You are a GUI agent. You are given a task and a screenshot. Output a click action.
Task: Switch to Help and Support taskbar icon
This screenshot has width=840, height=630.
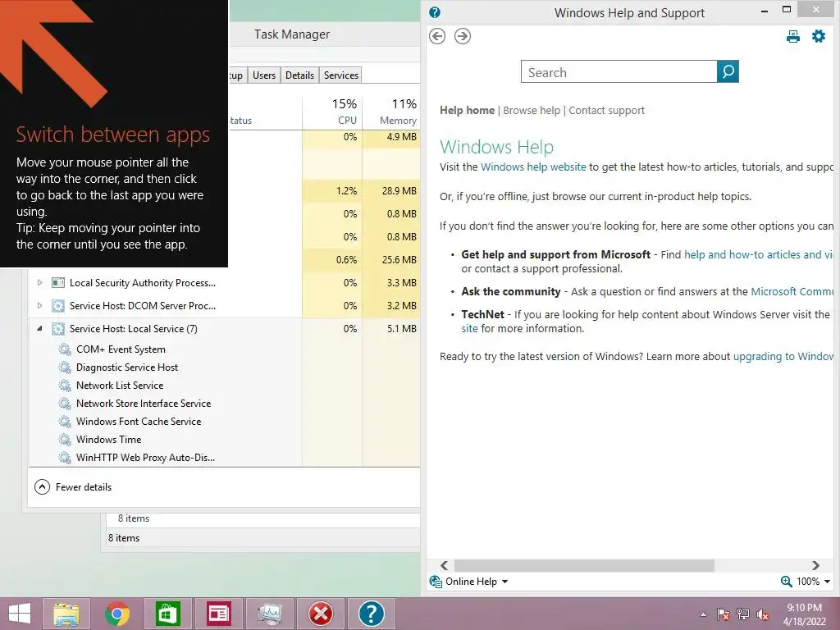372,614
